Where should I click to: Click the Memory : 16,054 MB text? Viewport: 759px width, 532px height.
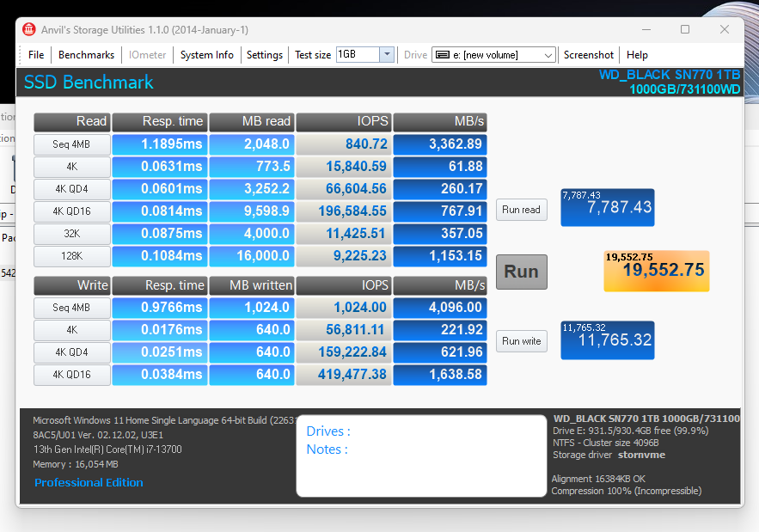point(76,464)
